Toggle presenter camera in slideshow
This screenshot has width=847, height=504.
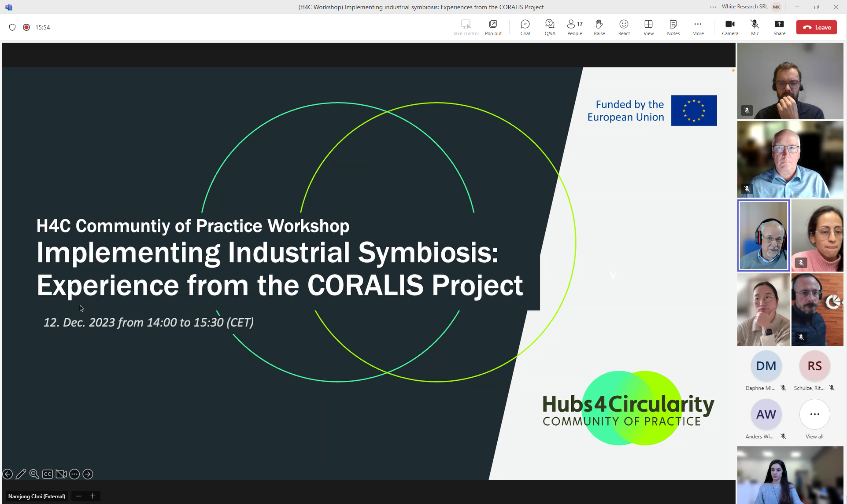tap(61, 474)
